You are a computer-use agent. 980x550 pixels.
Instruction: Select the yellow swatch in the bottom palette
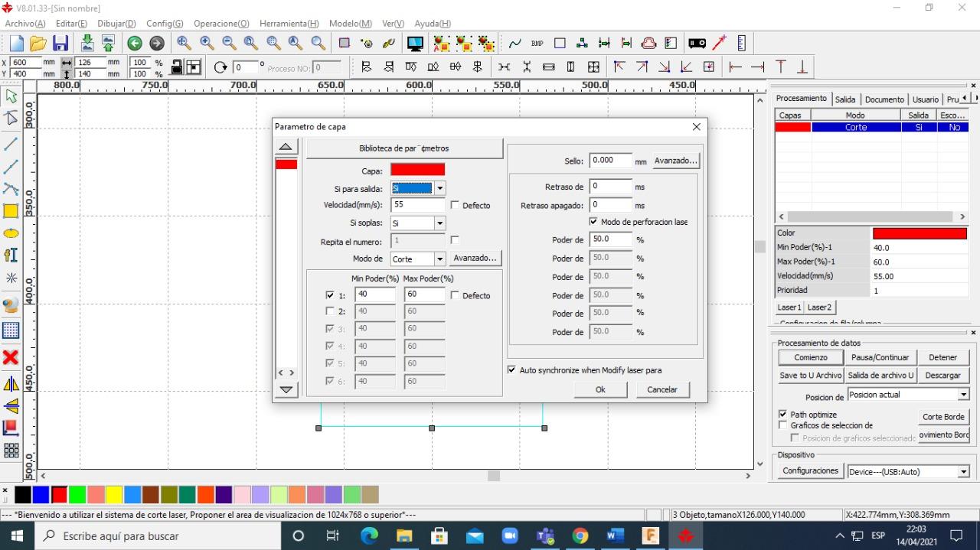pos(114,494)
